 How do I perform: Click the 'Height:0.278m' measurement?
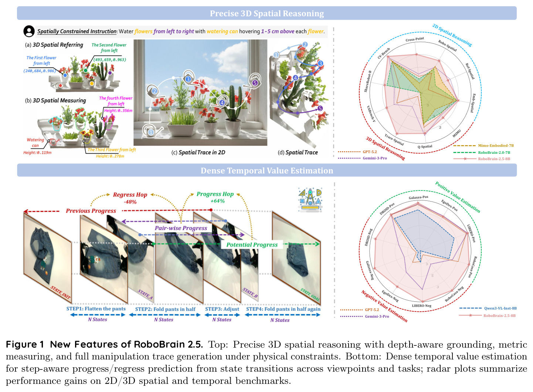pos(110,156)
